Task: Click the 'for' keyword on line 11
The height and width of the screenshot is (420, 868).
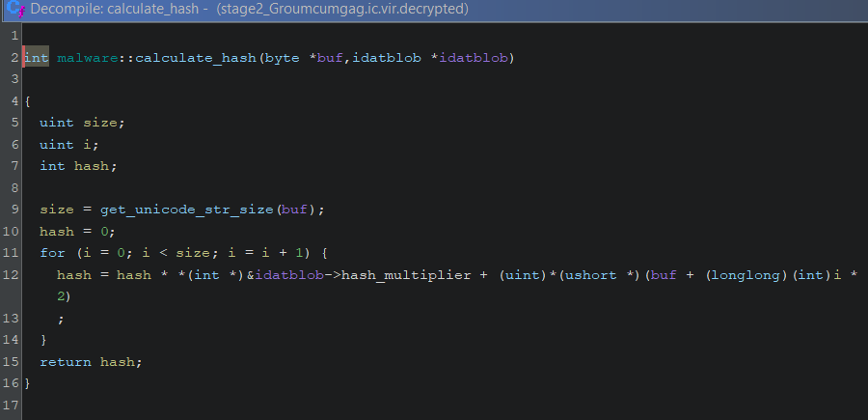Action: point(52,253)
